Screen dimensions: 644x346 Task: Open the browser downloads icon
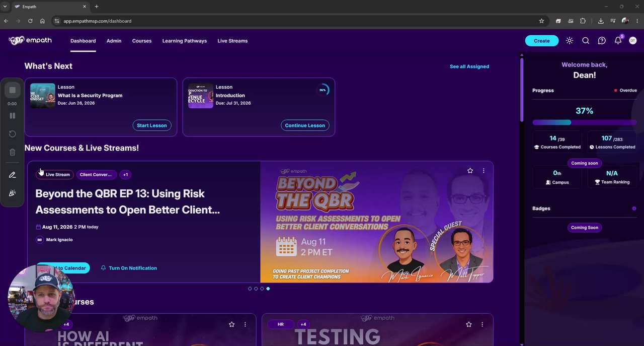[601, 21]
